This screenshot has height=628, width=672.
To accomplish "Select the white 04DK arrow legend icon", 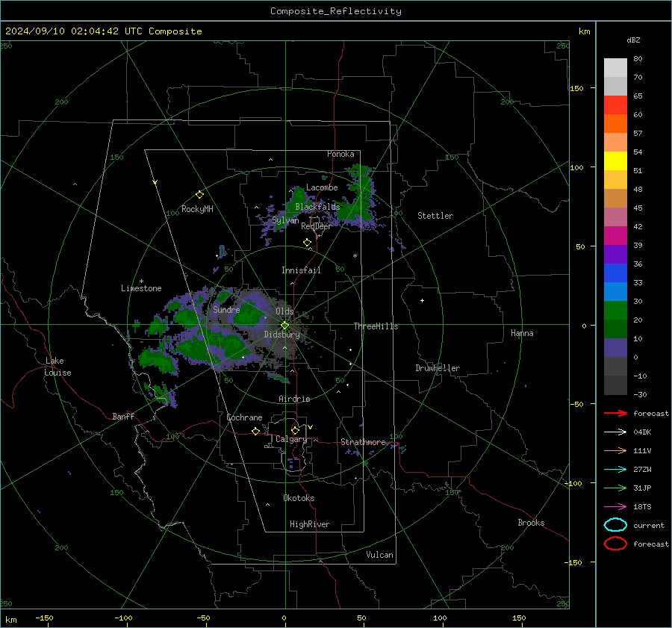I will point(615,432).
